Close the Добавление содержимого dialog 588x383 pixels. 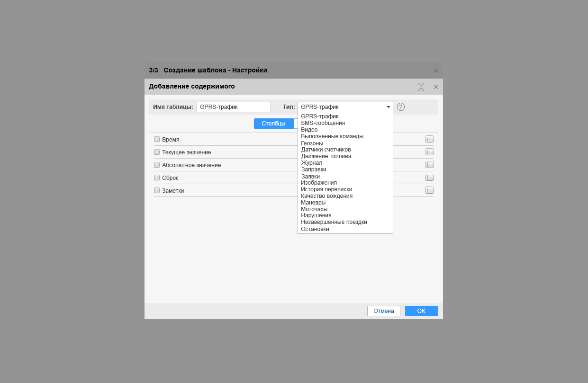tap(436, 87)
